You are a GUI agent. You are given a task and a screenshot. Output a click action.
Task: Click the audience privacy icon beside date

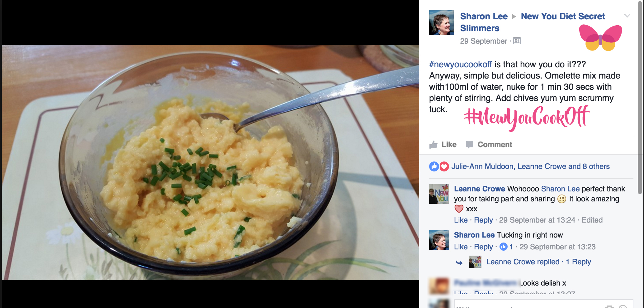tap(517, 41)
